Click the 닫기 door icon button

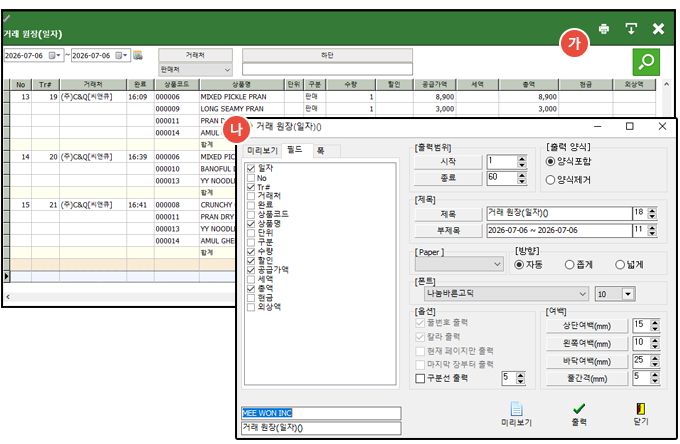click(641, 414)
